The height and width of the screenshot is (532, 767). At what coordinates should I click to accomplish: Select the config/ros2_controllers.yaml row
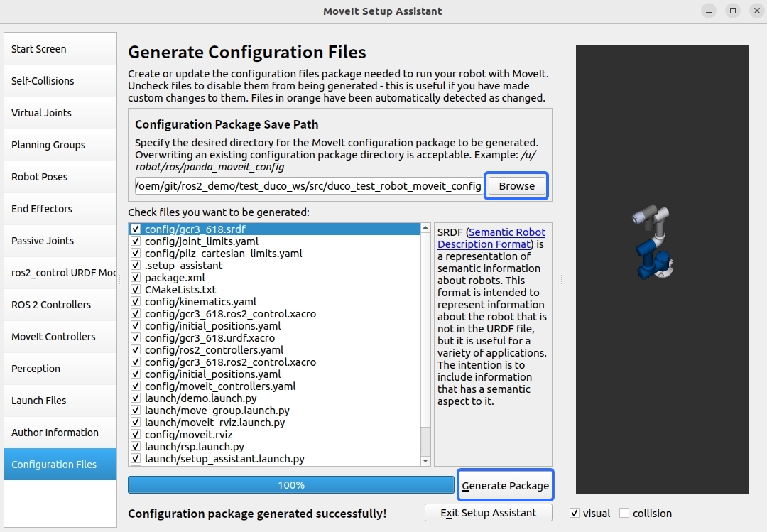[274, 350]
